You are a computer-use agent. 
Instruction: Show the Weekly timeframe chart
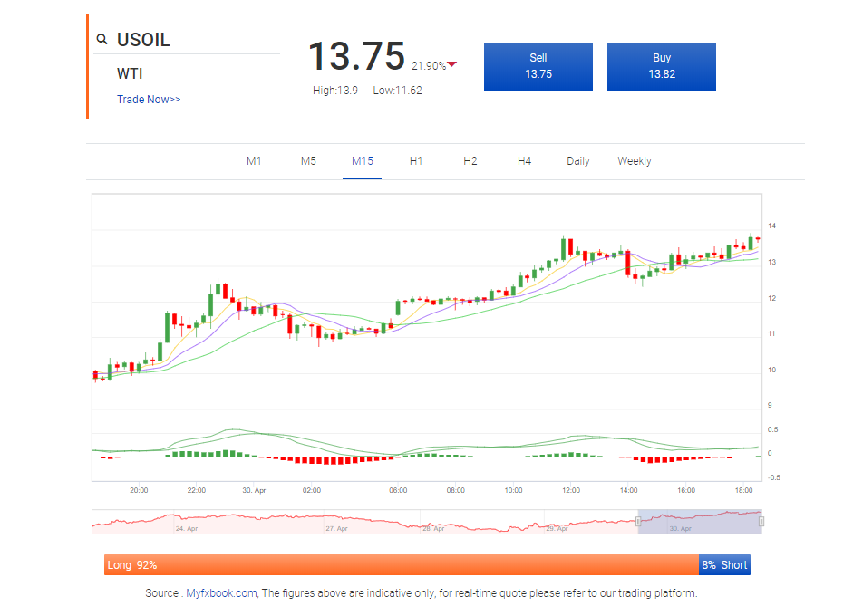point(635,161)
